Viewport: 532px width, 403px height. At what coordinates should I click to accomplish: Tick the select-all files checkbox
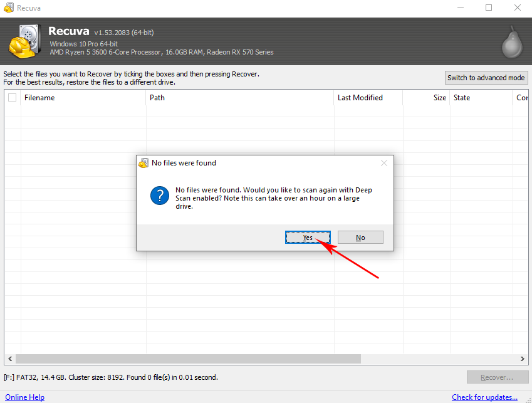(12, 98)
